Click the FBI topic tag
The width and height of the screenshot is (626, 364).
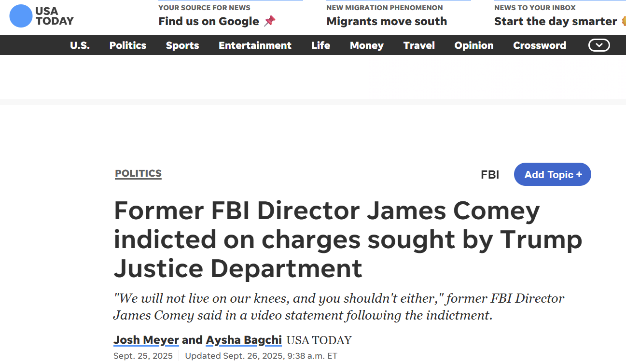[x=490, y=175]
